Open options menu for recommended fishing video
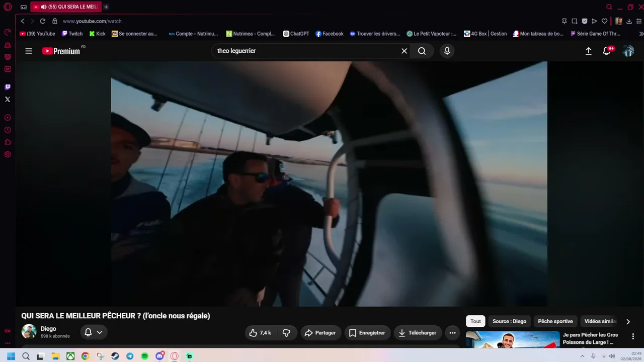 [633, 336]
